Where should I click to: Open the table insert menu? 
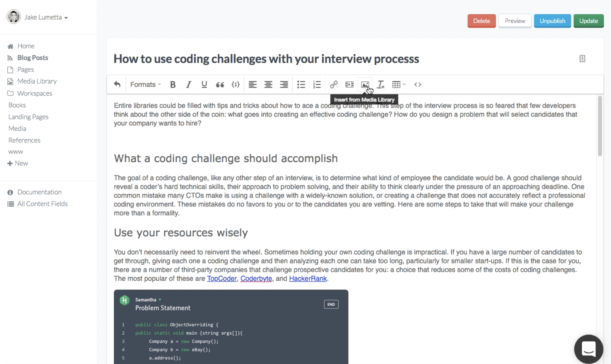click(x=399, y=84)
